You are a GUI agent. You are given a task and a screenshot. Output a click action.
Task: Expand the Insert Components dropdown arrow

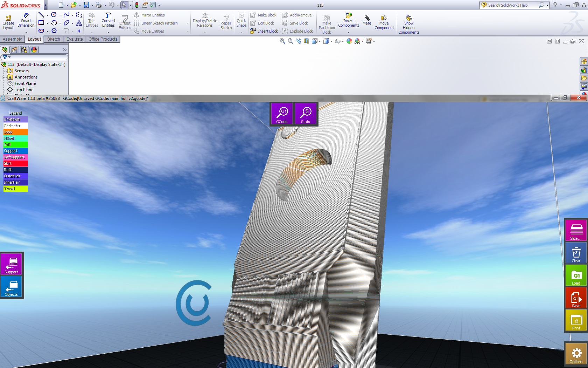click(x=349, y=32)
